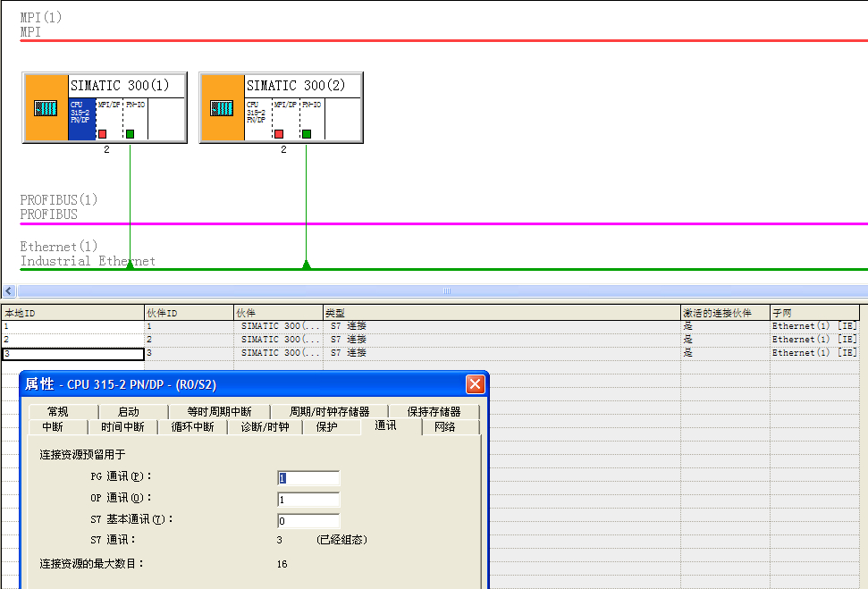Viewport: 868px width, 589px height.
Task: Select CPU 315-2 PN/DP in SIMATIC 300(1)
Action: (x=82, y=119)
